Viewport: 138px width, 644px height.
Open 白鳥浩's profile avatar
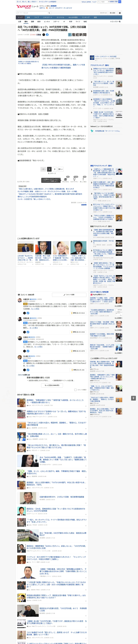coord(20,338)
